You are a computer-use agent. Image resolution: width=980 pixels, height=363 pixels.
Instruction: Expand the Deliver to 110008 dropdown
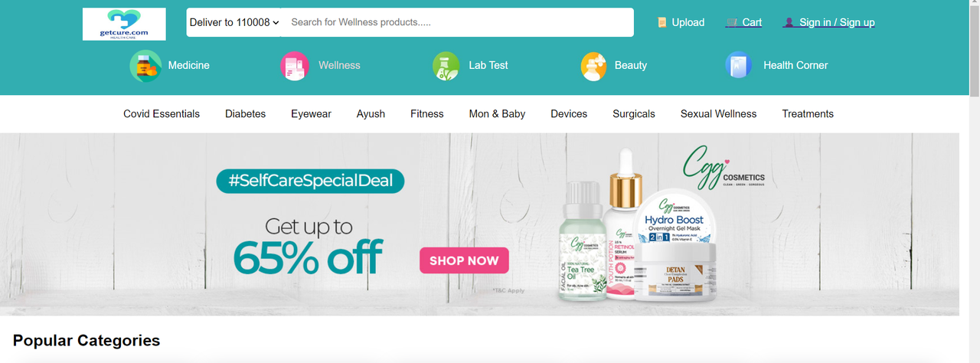(x=234, y=22)
